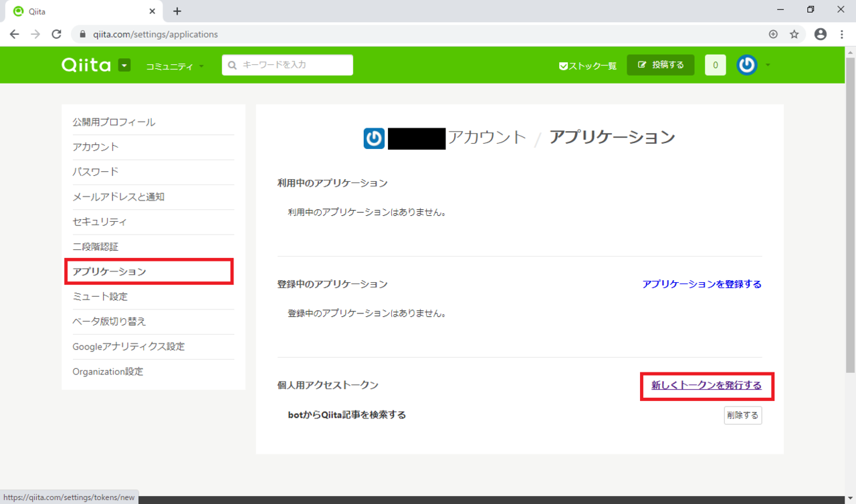Reload the page with refresh icon
Viewport: 856px width, 504px height.
[57, 34]
